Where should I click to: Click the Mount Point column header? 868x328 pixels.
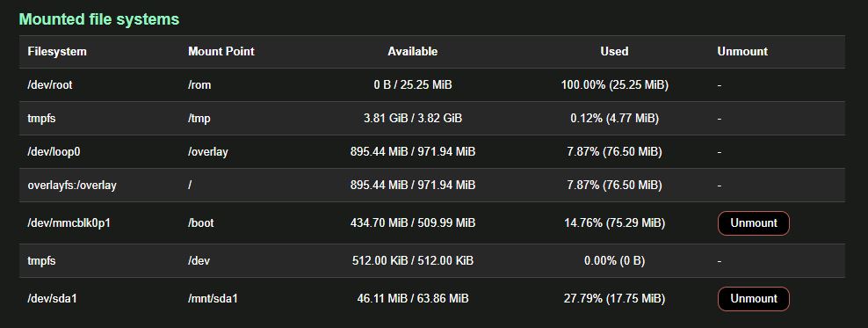coord(221,52)
